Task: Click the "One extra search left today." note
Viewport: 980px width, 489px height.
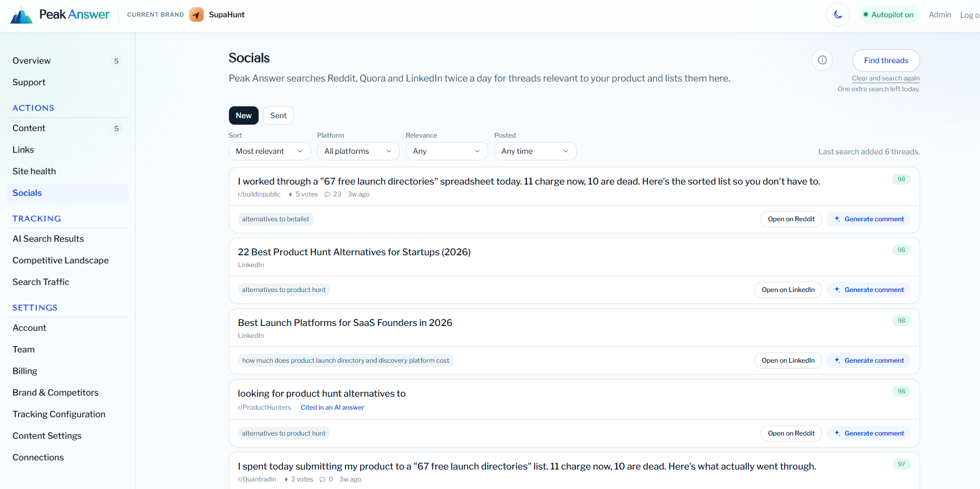Action: 878,89
